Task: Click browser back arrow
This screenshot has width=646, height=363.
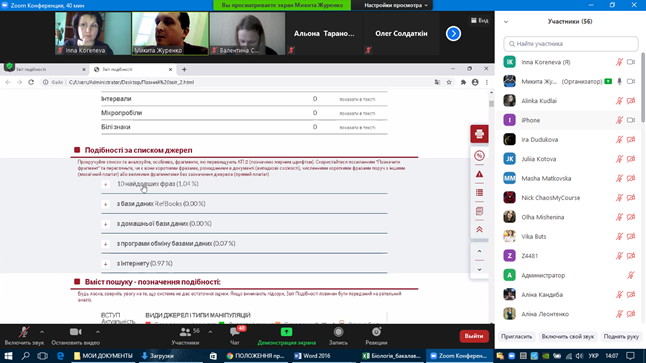Action: 8,82
